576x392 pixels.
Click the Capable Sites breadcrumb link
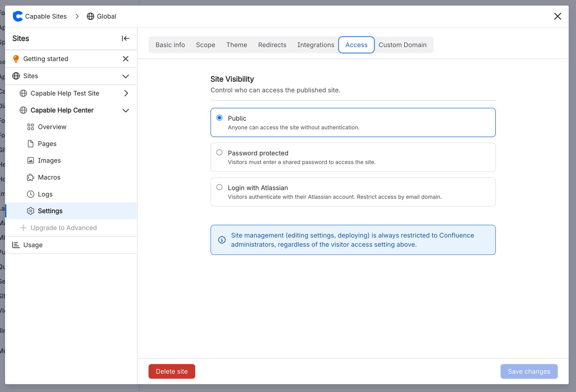pyautogui.click(x=46, y=16)
